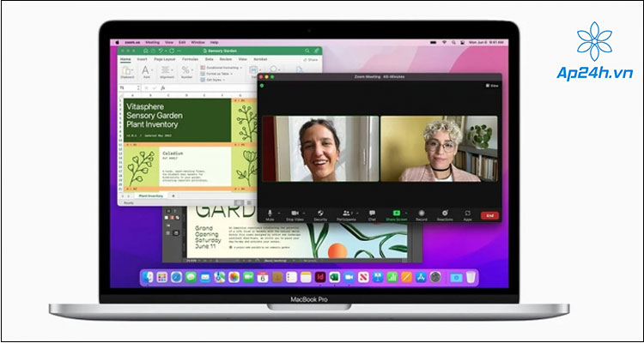Open Spotlight search in menu bar
Screen dimensions: 644x343
click(453, 42)
